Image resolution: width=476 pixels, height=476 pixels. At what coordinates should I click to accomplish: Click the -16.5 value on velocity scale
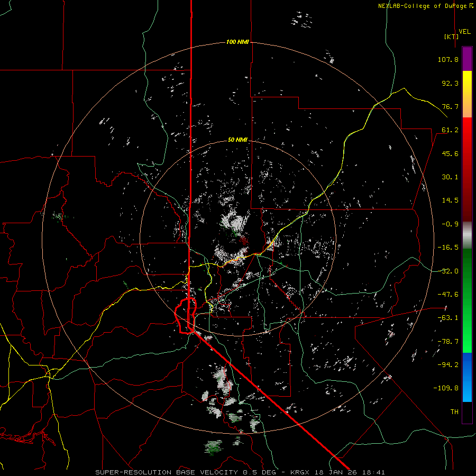(448, 248)
